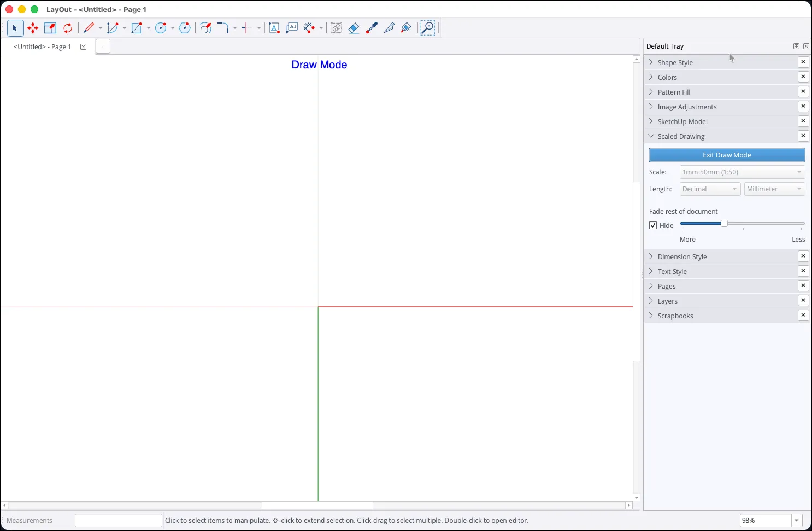Image resolution: width=812 pixels, height=531 pixels.
Task: Switch to the Untitled - Page 1 tab
Action: click(43, 47)
